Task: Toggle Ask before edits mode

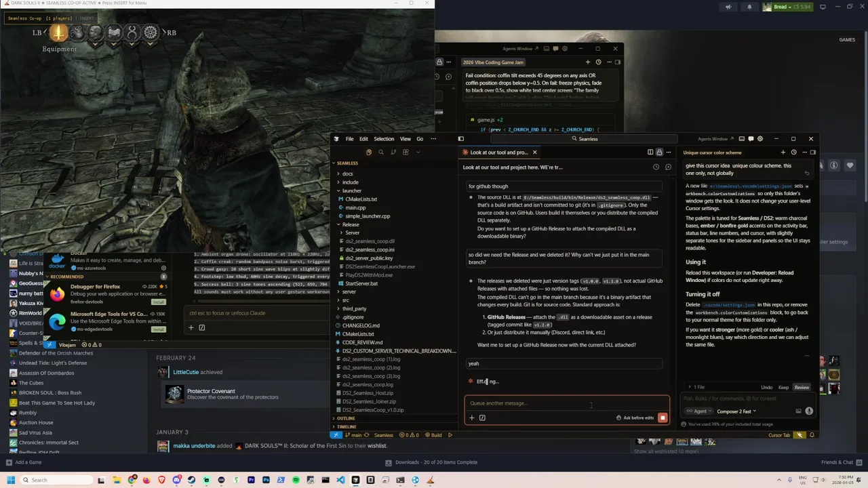Action: (635, 418)
